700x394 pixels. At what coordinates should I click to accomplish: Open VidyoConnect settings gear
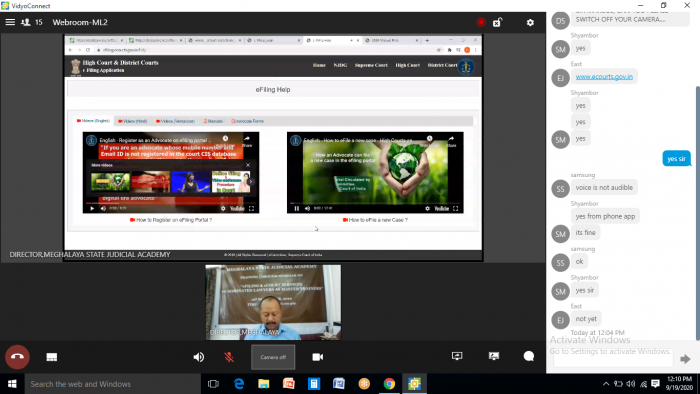(530, 22)
